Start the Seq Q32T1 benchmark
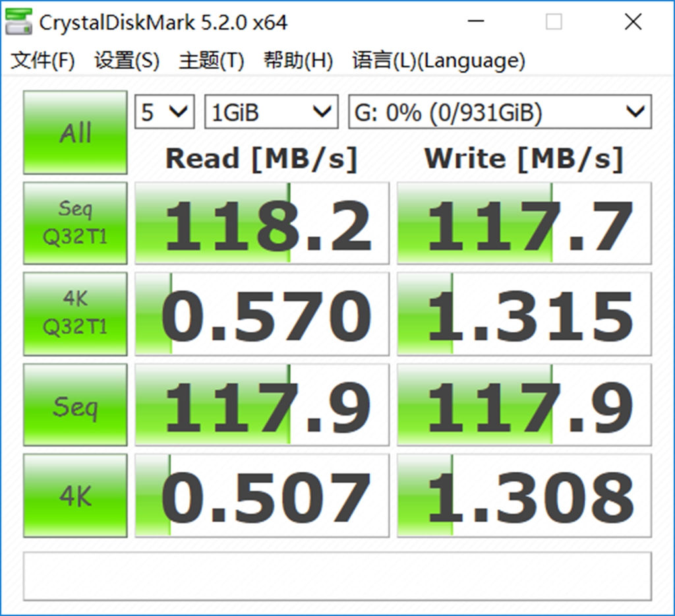675x616 pixels. pyautogui.click(x=75, y=223)
